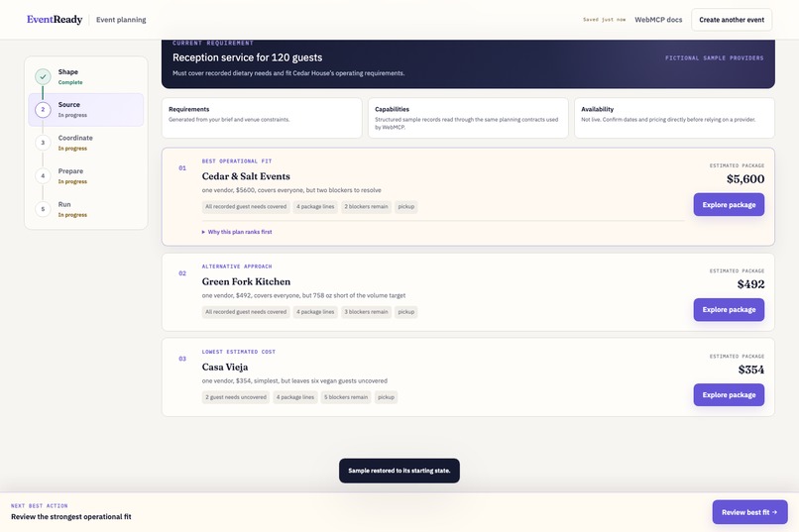Click Reception service for 120 guests heading
This screenshot has height=532, width=799.
pos(247,57)
